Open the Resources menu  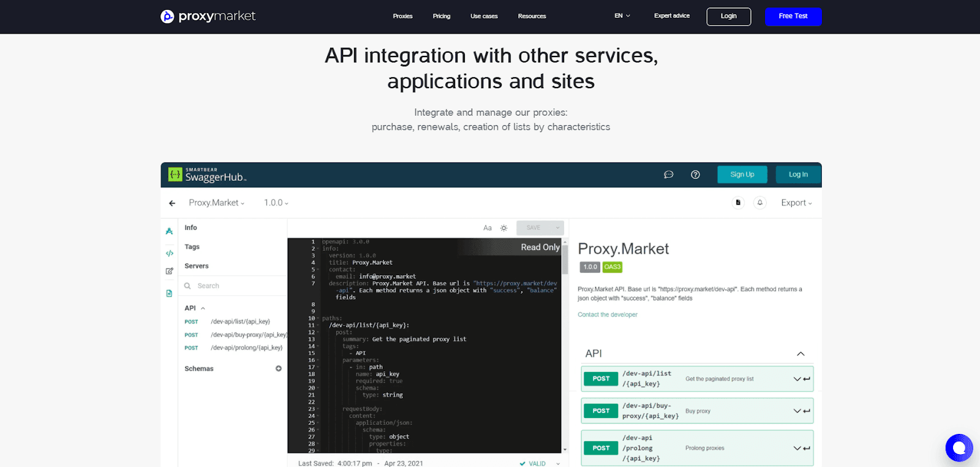532,16
